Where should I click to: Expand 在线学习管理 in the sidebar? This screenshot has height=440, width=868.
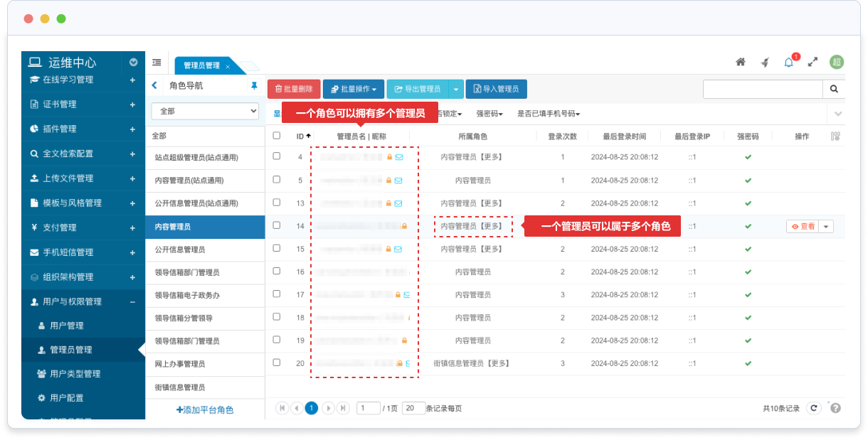[x=132, y=80]
